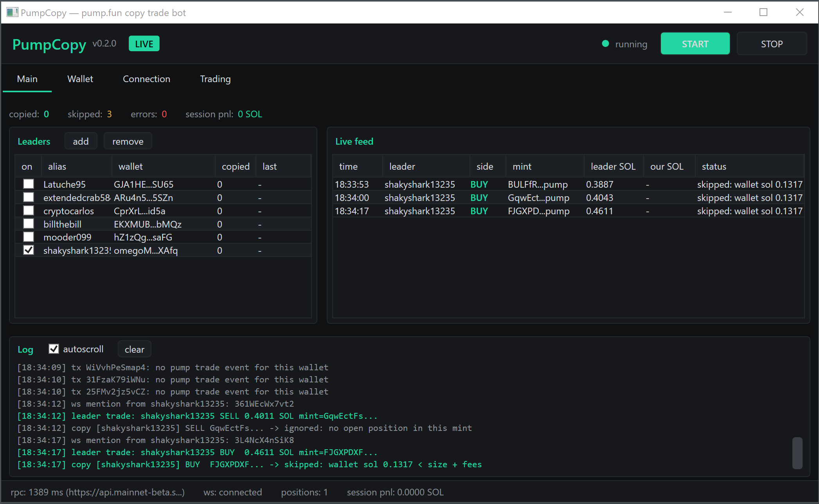Click the green running status indicator dot
The image size is (819, 504).
(x=605, y=44)
